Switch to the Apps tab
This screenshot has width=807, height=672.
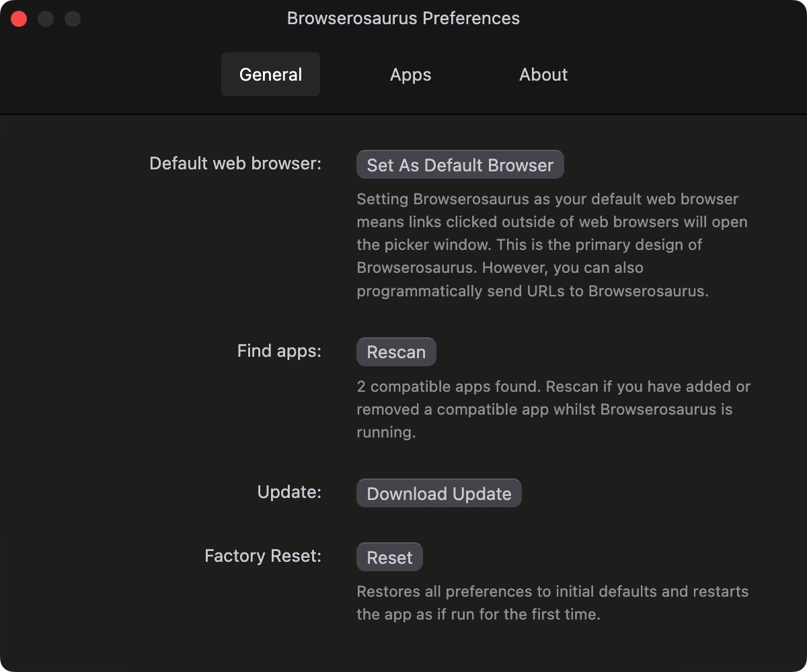tap(410, 75)
